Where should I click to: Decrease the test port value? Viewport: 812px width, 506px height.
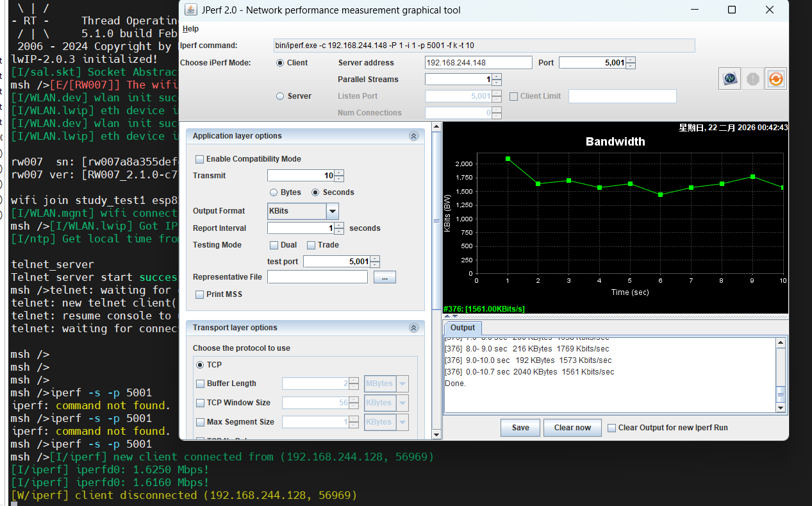tap(375, 264)
